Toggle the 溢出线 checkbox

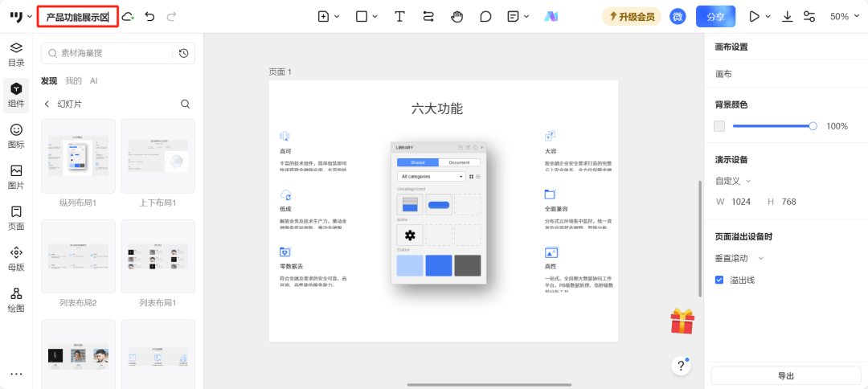[x=719, y=280]
